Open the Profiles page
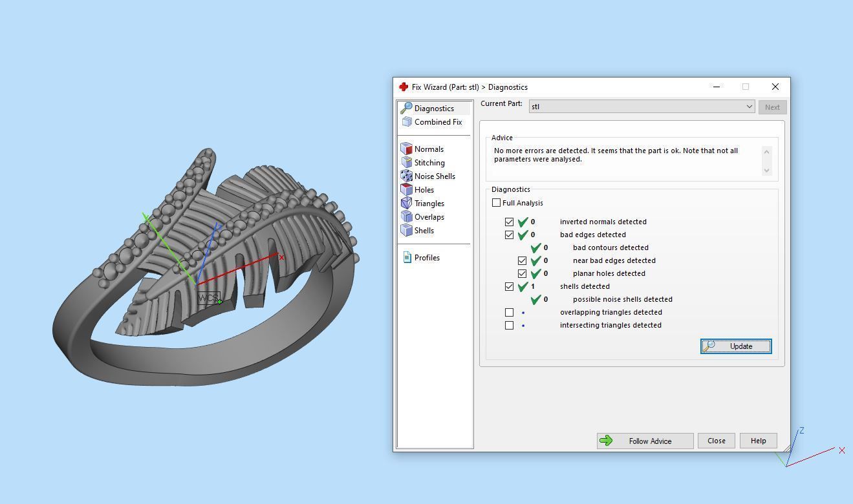Image resolution: width=853 pixels, height=504 pixels. pyautogui.click(x=427, y=258)
